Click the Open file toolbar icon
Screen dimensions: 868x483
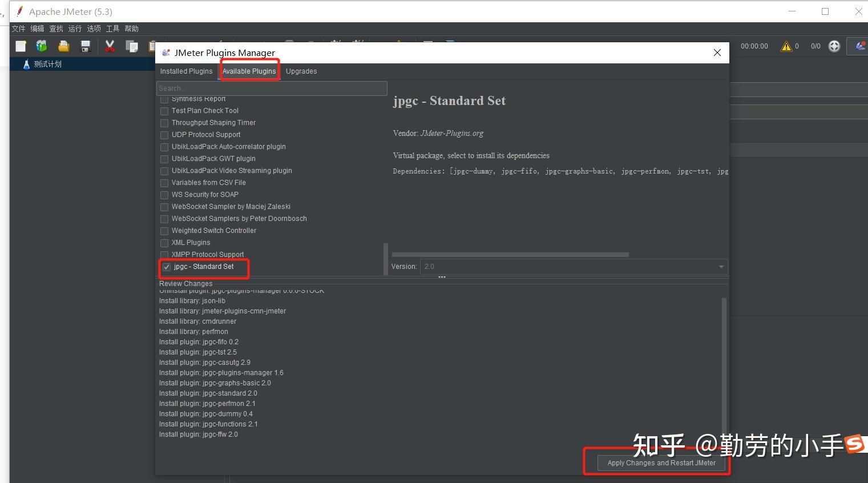click(x=63, y=46)
